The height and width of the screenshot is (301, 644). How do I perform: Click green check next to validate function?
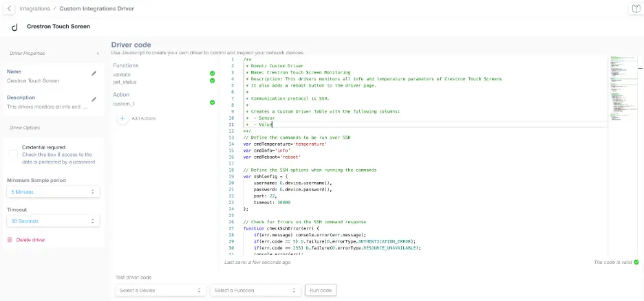213,74
